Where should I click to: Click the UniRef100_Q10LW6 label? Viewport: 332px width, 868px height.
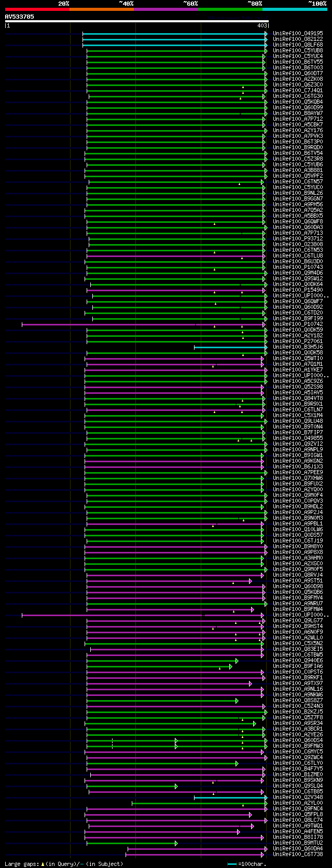[x=298, y=529]
